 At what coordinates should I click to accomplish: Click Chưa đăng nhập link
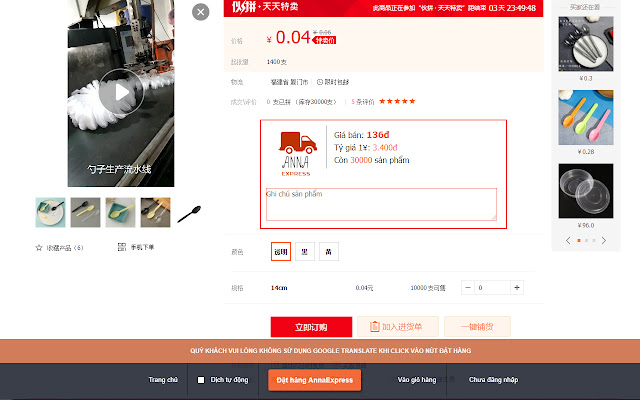493,380
